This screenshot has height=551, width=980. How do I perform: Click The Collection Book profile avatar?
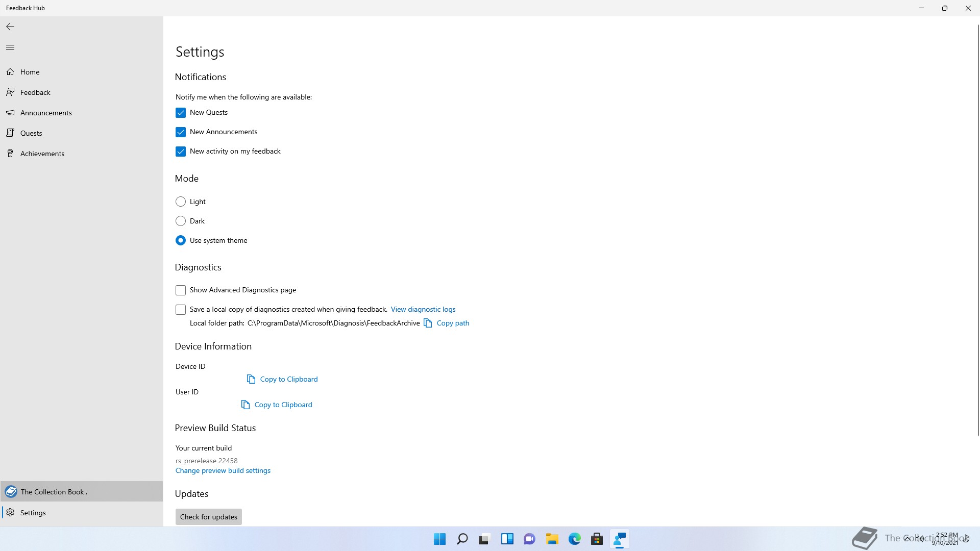pos(11,492)
